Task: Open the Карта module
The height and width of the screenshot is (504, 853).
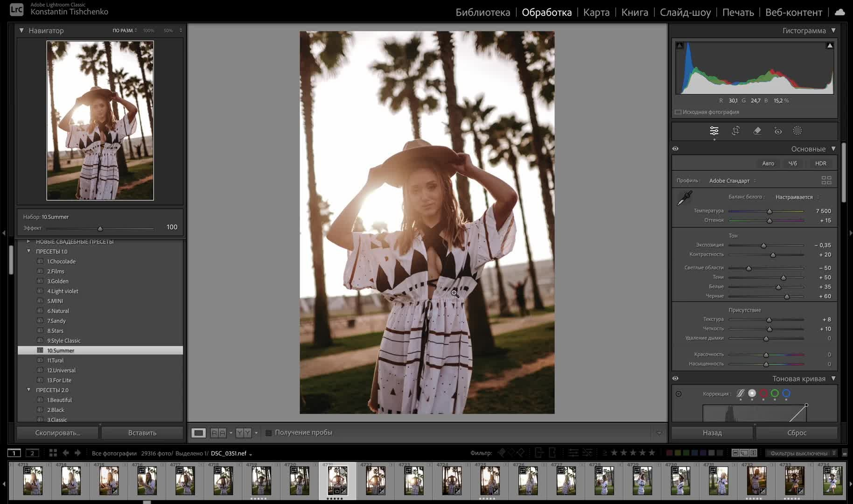Action: point(596,12)
